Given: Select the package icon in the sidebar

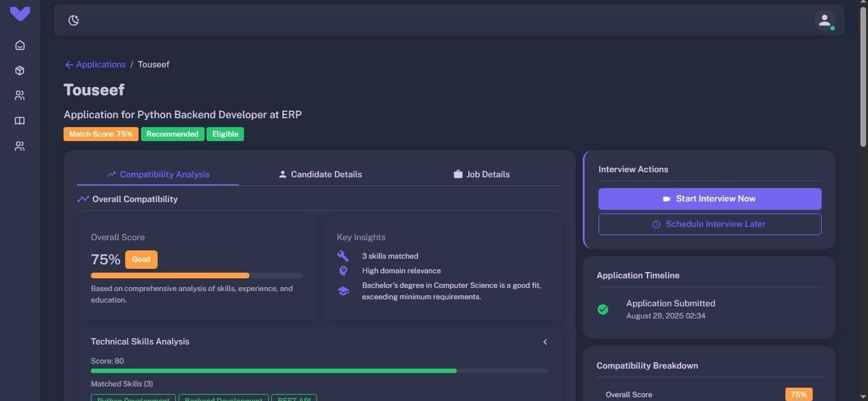Looking at the screenshot, I should [x=19, y=70].
